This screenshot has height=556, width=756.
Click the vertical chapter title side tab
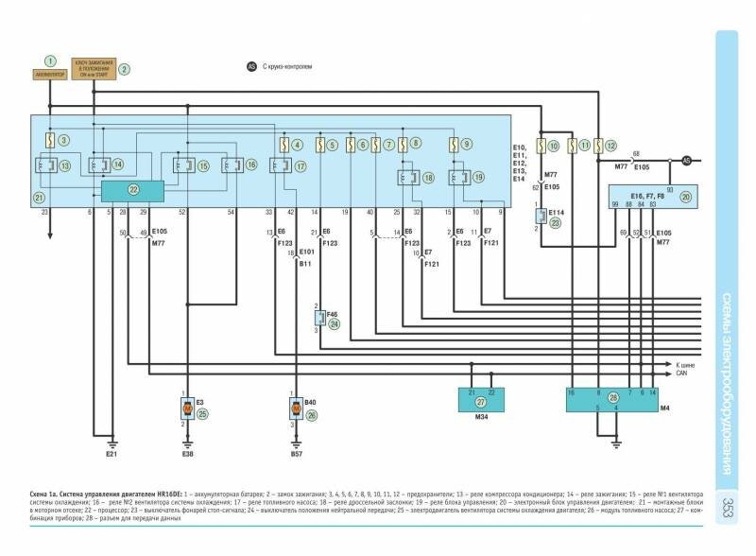coord(725,378)
